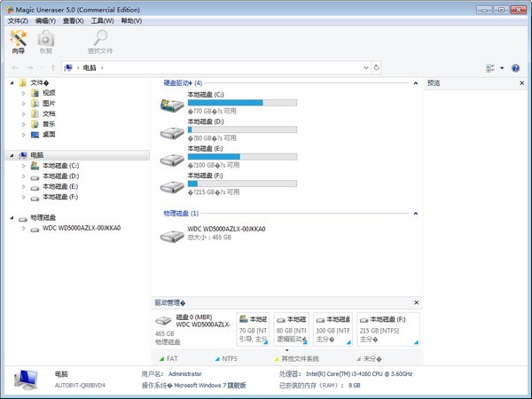
Task: Open 编辑(Y) menu
Action: (45, 21)
